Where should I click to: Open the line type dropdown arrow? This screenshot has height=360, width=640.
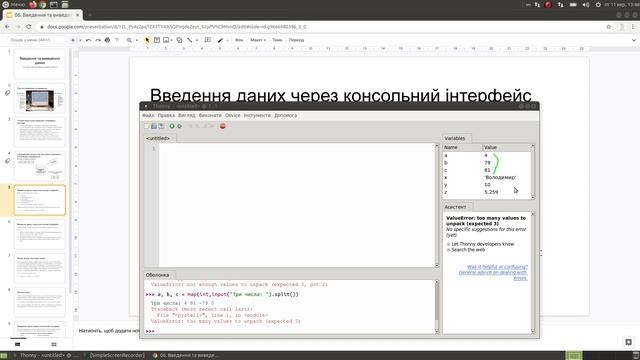coord(197,40)
